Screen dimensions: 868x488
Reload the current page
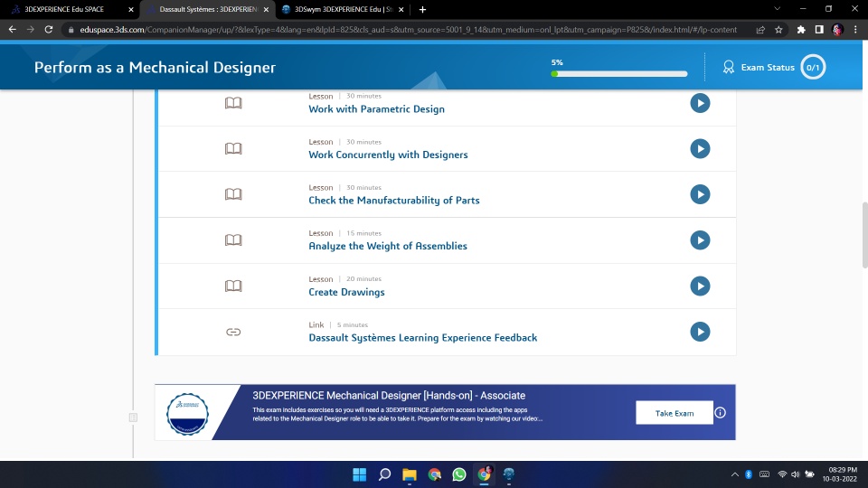(x=49, y=29)
